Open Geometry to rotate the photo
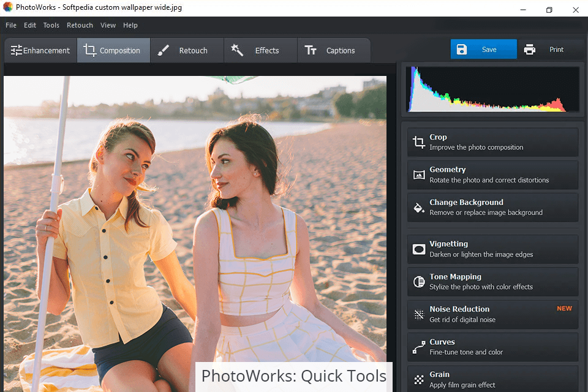The image size is (588, 392). (x=492, y=175)
